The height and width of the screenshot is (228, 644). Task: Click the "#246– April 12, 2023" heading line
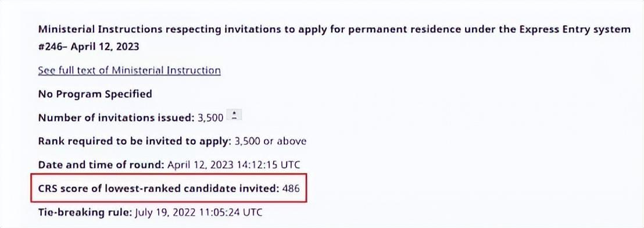point(88,47)
